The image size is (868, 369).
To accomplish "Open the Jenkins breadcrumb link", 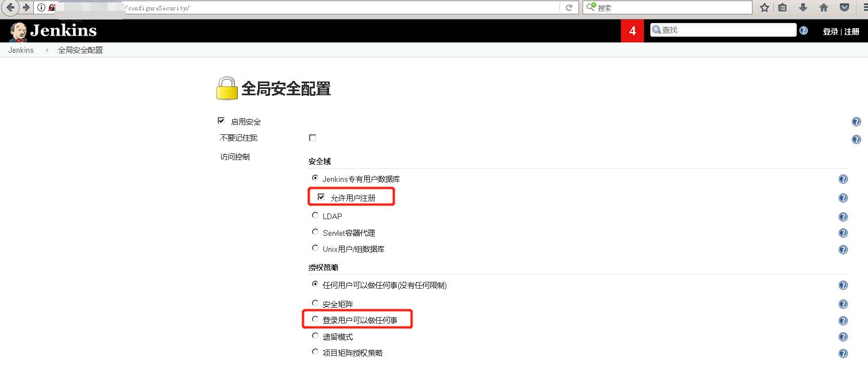I will [21, 51].
